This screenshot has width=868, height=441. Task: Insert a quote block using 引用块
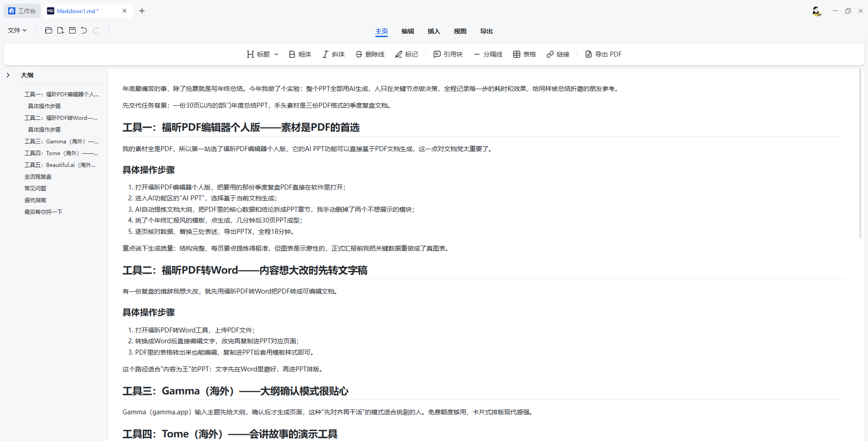tap(448, 54)
